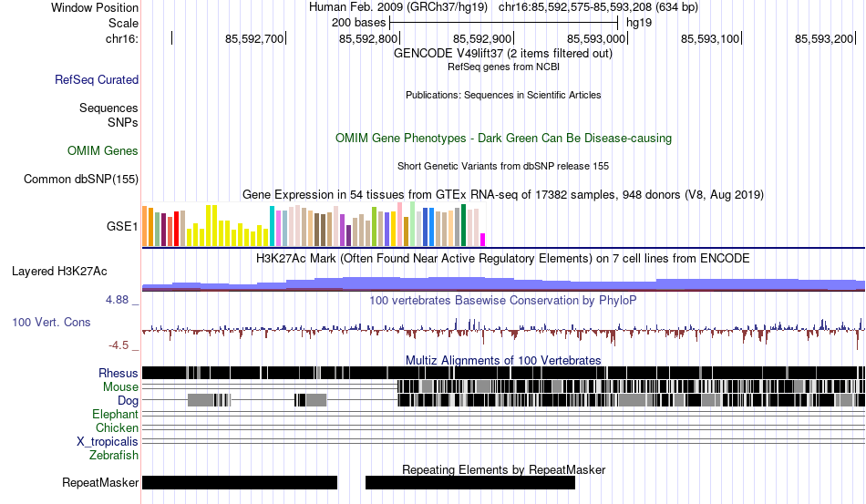
Task: Click the OMIM Genes track label
Action: 102,150
